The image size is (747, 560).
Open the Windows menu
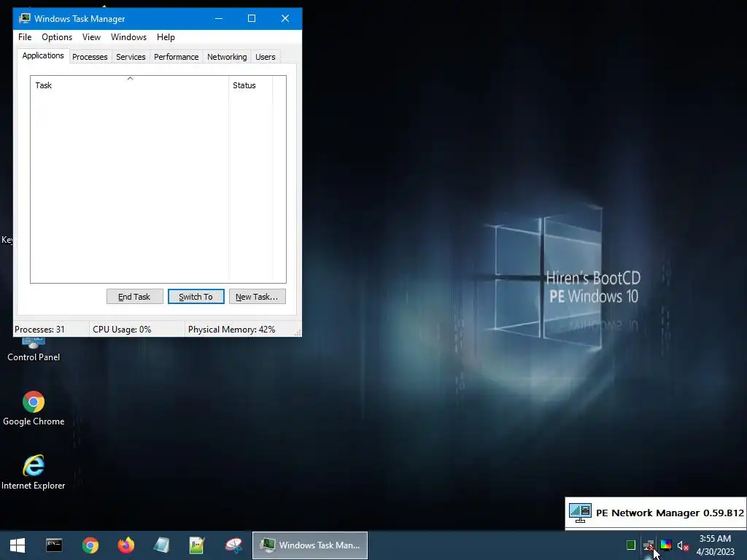128,37
